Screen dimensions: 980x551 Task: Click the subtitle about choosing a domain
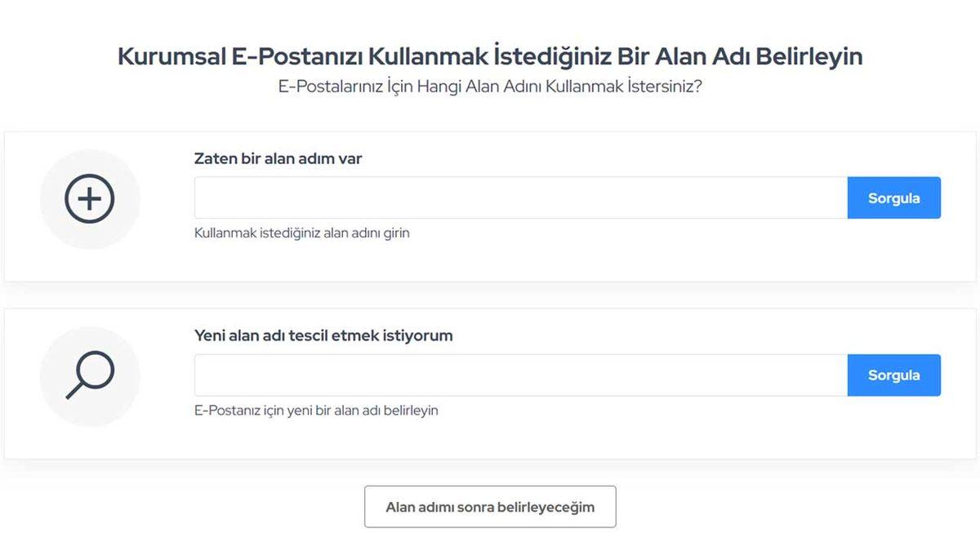(490, 82)
